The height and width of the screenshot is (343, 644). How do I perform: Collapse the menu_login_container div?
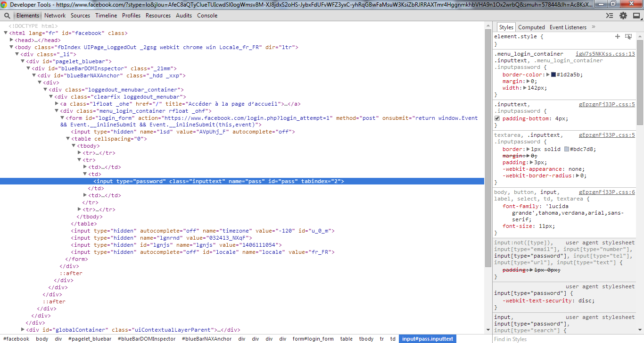(57, 111)
